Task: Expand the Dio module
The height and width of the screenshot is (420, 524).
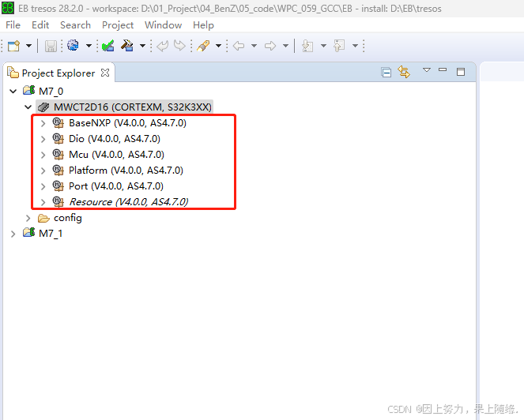Action: click(43, 139)
